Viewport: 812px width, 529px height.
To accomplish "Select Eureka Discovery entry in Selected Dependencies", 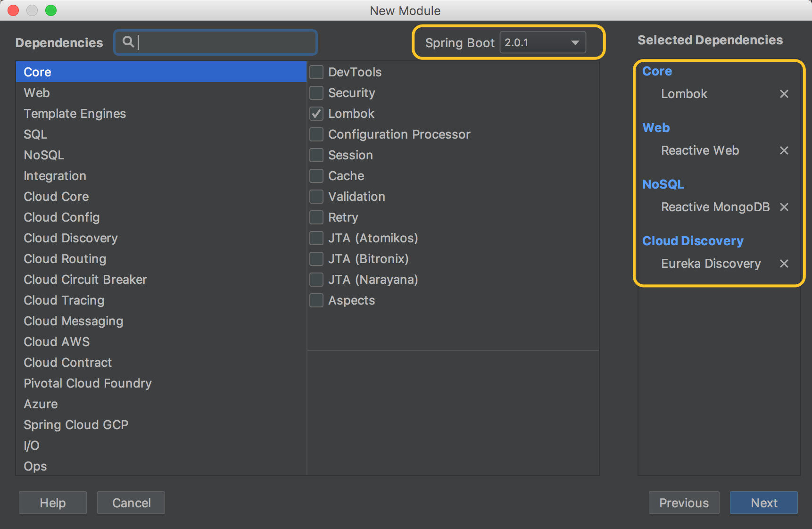I will click(x=711, y=264).
